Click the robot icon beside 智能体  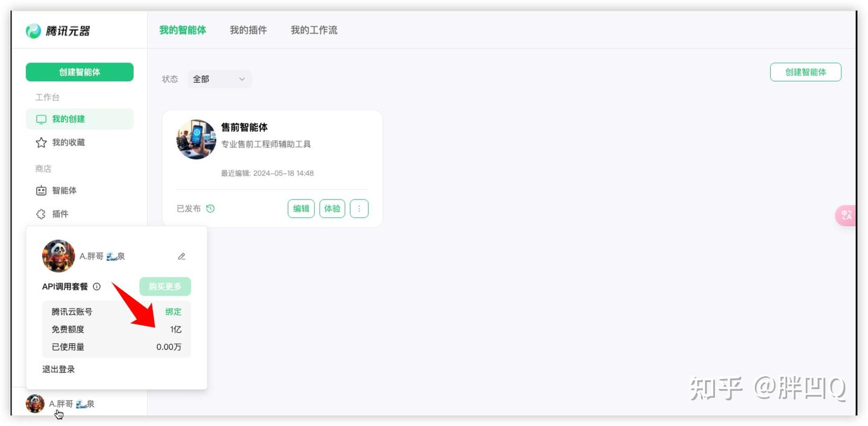41,190
